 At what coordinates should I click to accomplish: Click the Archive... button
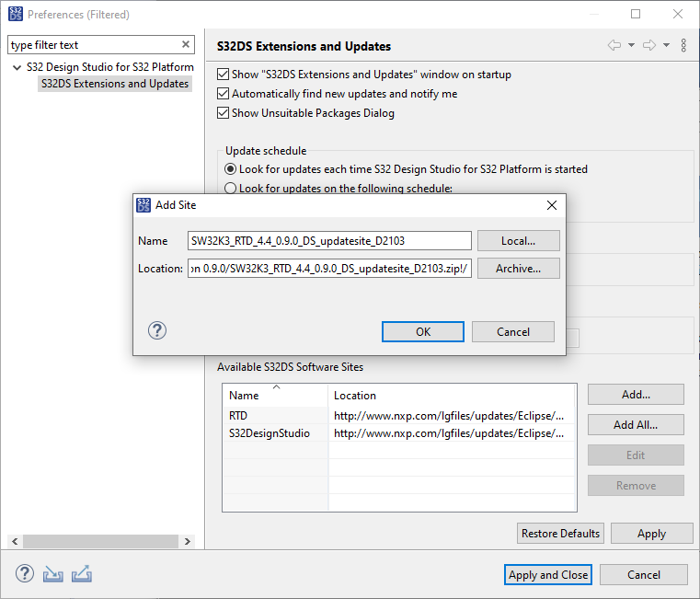tap(518, 269)
